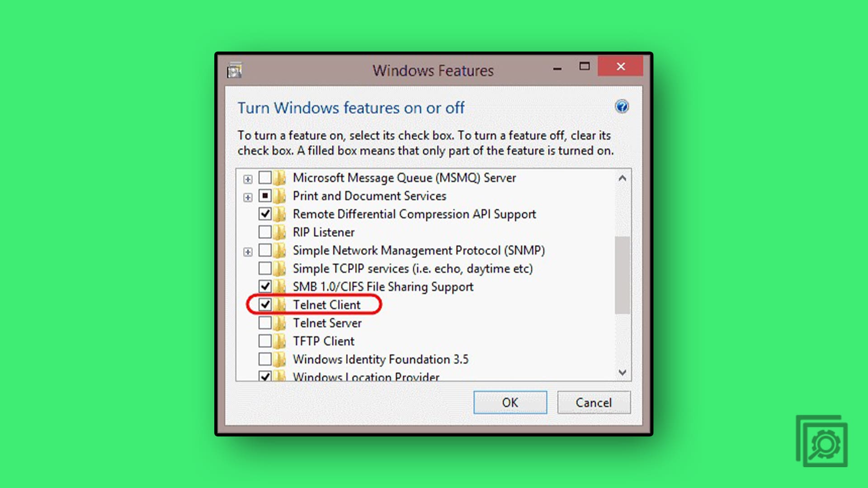Select the TFTP Client row label
Image resolution: width=868 pixels, height=488 pixels.
click(x=324, y=341)
